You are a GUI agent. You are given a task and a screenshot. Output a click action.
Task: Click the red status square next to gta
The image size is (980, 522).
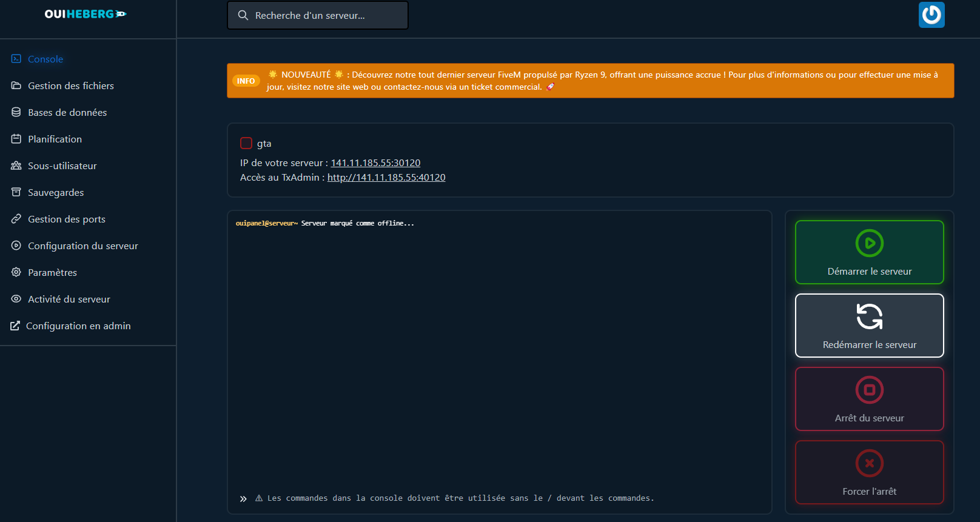coord(246,143)
